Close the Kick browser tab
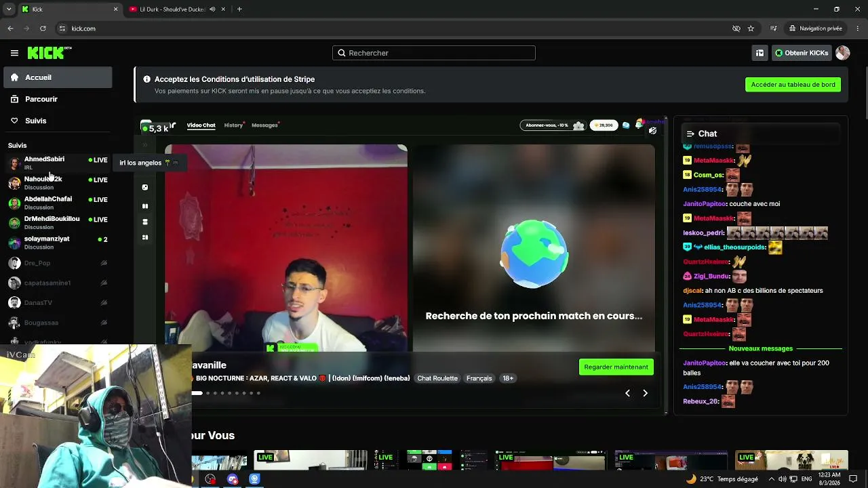Viewport: 868px width, 488px height. (115, 9)
